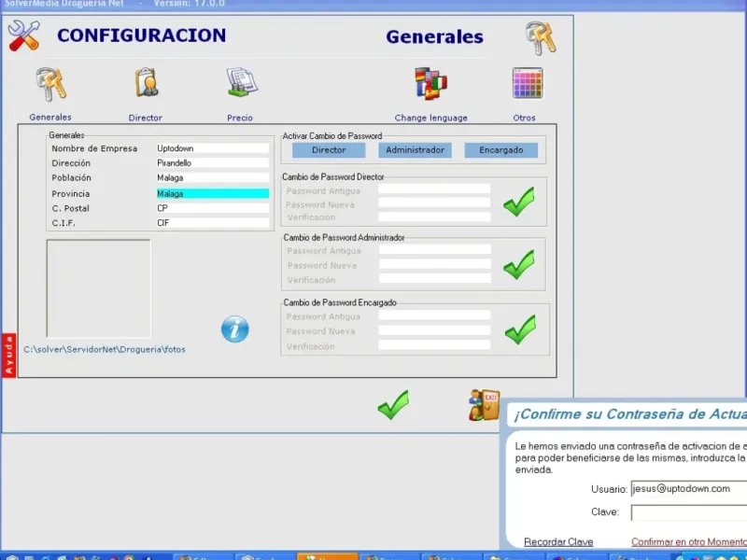747x560 pixels.
Task: Activate Director password change button
Action: [329, 150]
